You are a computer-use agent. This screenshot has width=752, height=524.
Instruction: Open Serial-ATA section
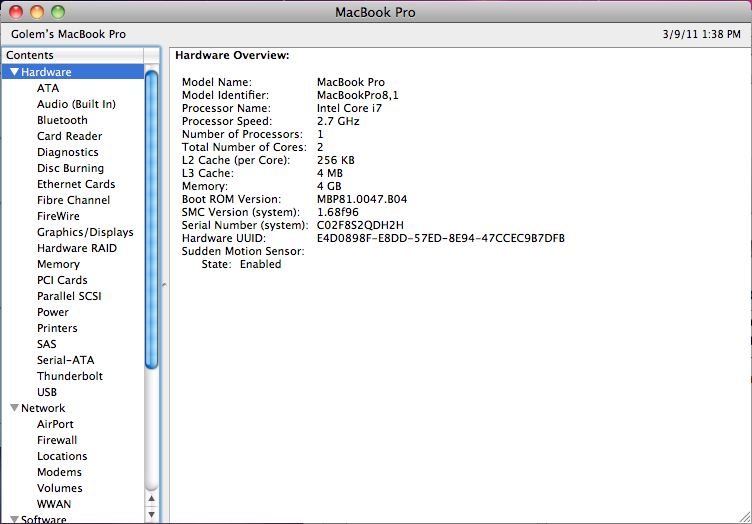pos(66,360)
